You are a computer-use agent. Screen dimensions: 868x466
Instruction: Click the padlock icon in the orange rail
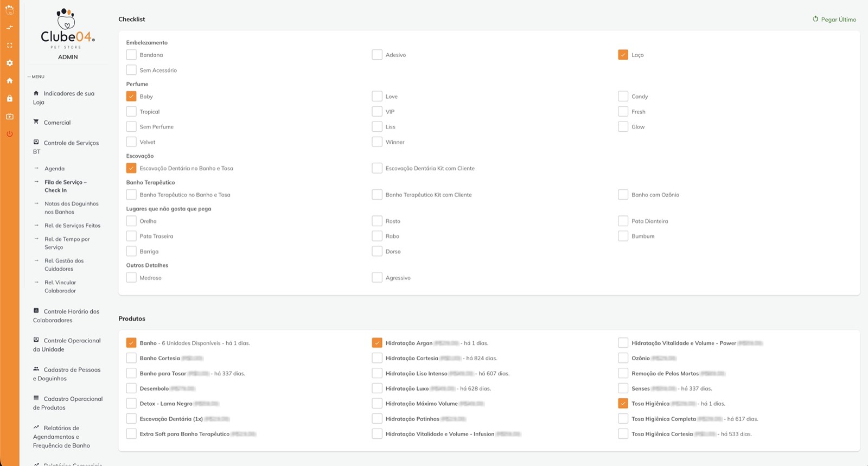pos(9,98)
